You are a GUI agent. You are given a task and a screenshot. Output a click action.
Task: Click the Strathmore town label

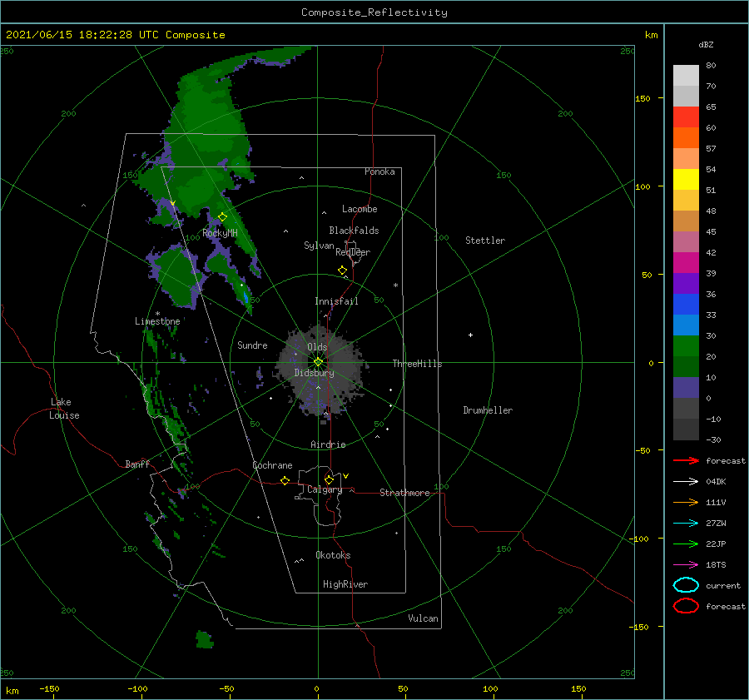[404, 493]
